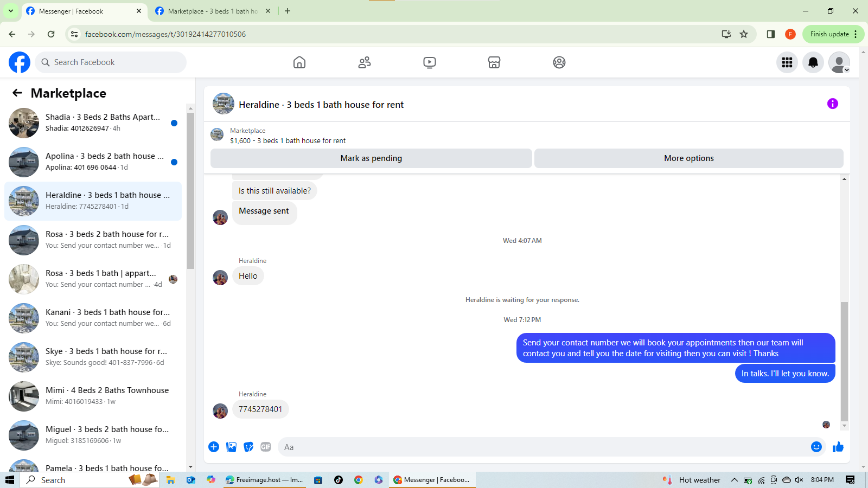The width and height of the screenshot is (868, 488).
Task: Open the Facebook menu grid icon
Action: (x=787, y=62)
